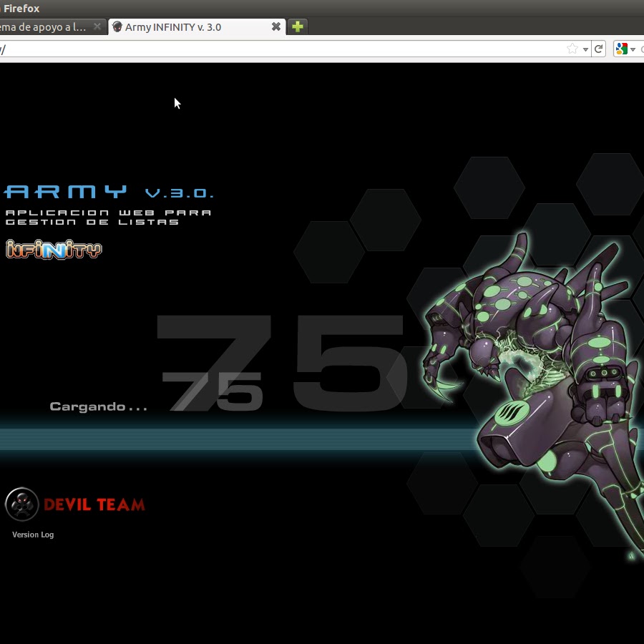Open the Version Log link
644x644 pixels.
(x=33, y=535)
